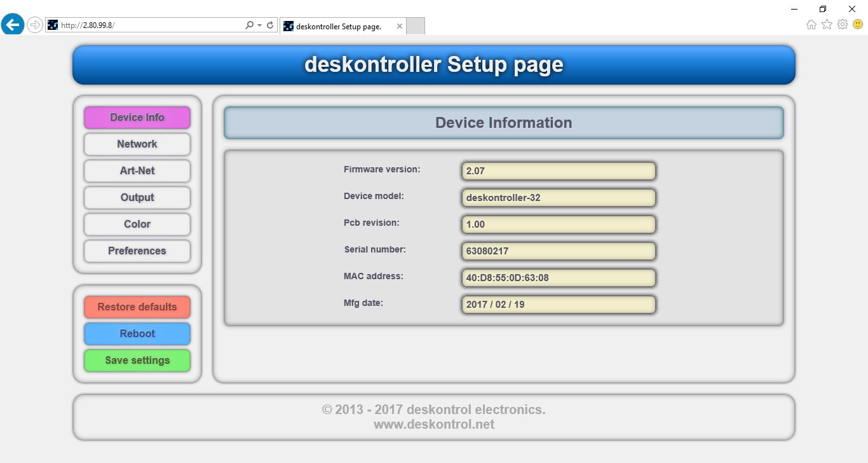
Task: Click the Save settings button
Action: pyautogui.click(x=137, y=361)
